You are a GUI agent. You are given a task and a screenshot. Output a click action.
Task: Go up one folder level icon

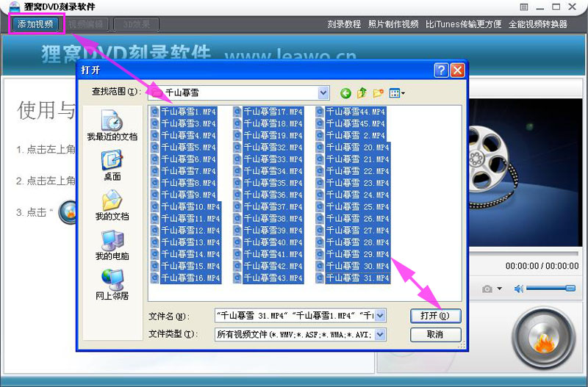[x=362, y=93]
